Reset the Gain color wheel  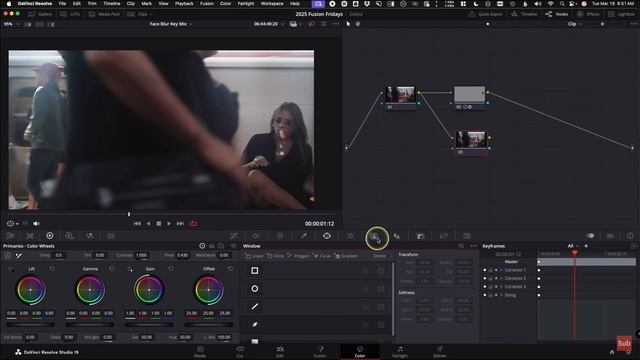(x=171, y=269)
